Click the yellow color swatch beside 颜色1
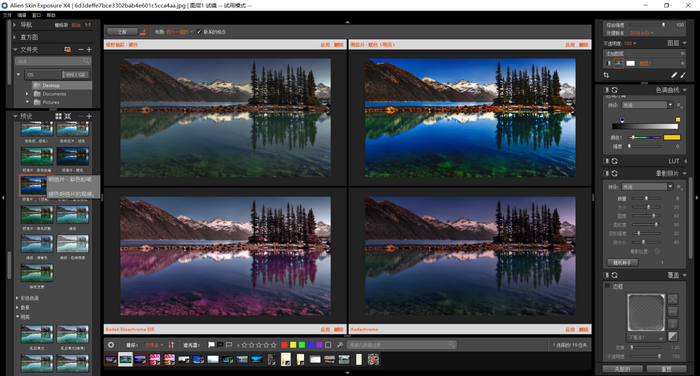 [x=671, y=138]
